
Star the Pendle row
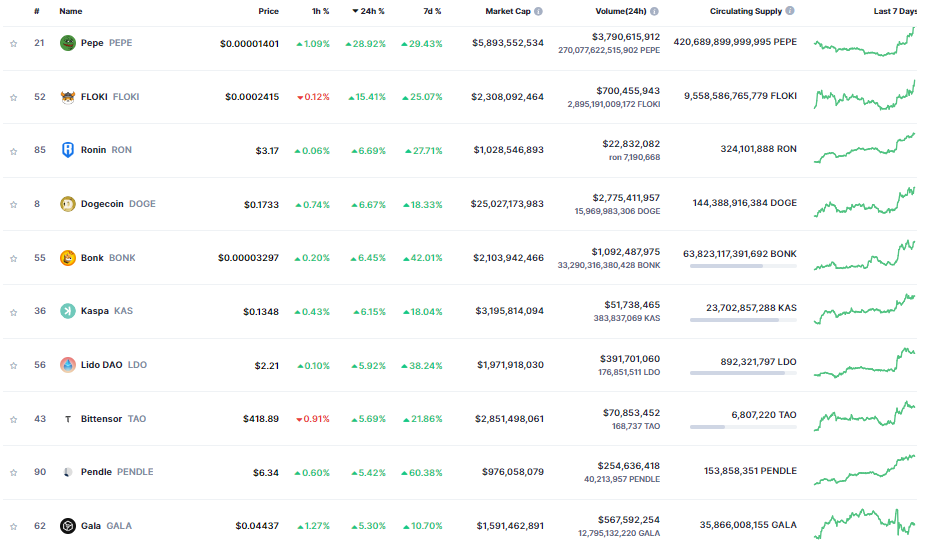13,473
